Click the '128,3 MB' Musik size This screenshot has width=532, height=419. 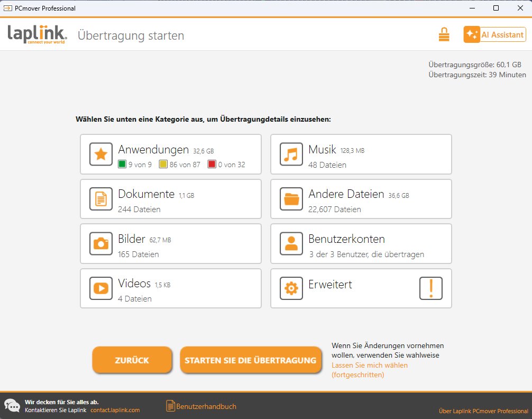click(x=353, y=151)
